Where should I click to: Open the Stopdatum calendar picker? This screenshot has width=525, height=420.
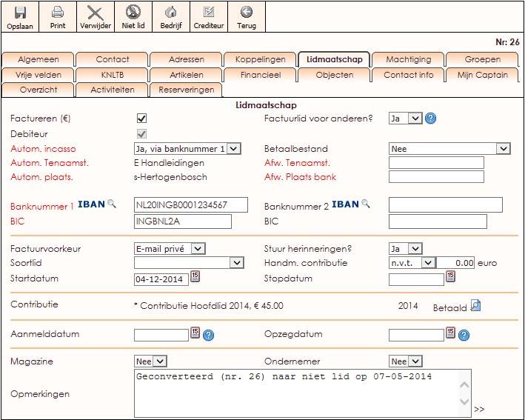point(450,276)
